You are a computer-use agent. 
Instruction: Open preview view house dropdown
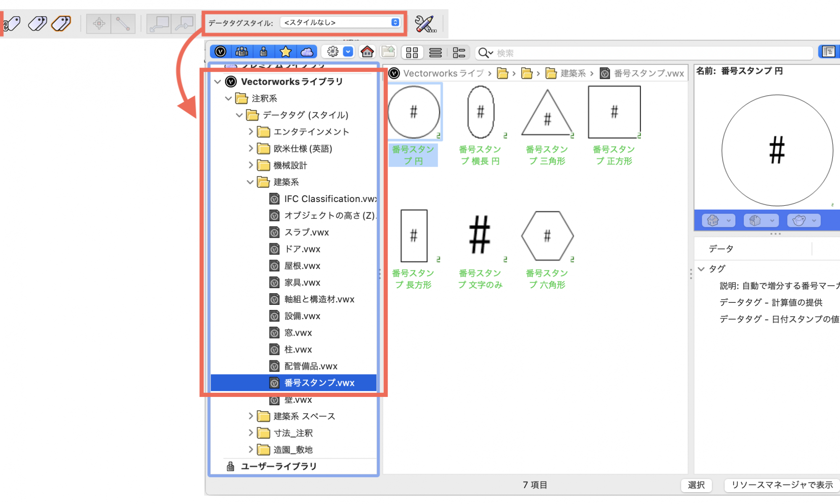pyautogui.click(x=719, y=220)
